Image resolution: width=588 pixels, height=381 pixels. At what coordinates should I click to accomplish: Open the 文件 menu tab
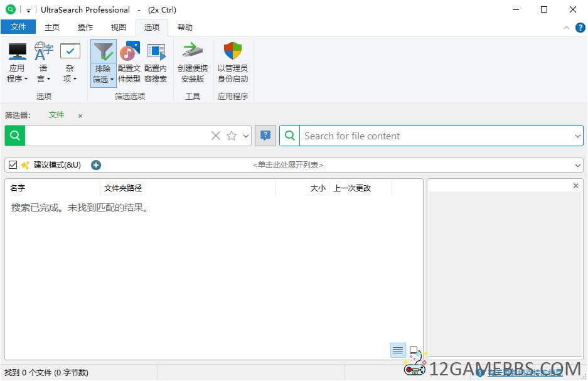click(x=18, y=27)
